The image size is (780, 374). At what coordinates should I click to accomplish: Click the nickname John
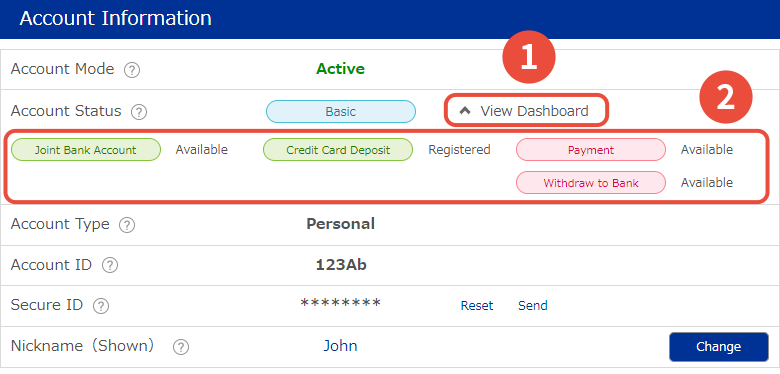coord(341,346)
